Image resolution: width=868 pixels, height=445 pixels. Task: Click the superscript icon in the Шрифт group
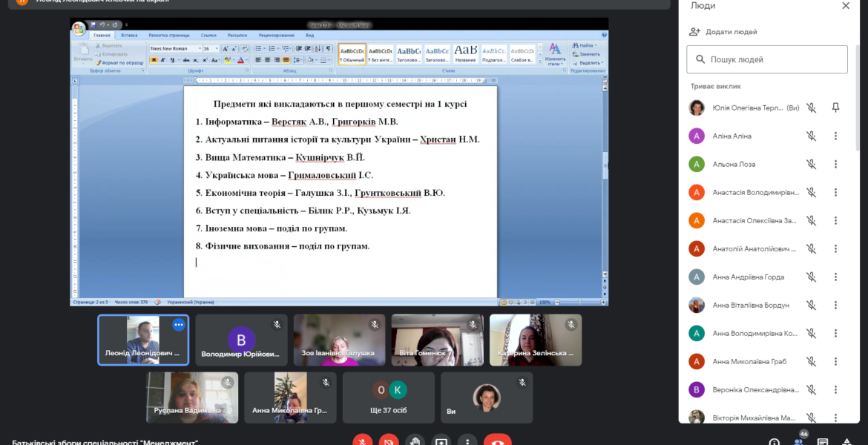coord(205,60)
